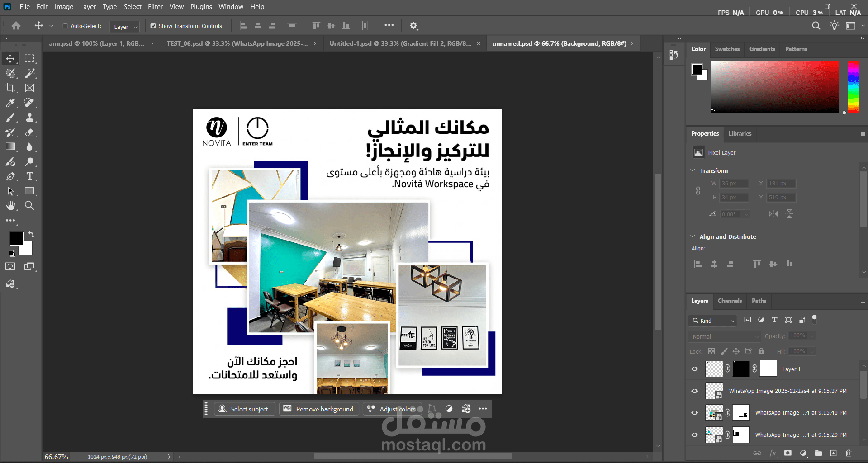Open the Kind filter dropdown
Image resolution: width=868 pixels, height=463 pixels.
point(712,320)
